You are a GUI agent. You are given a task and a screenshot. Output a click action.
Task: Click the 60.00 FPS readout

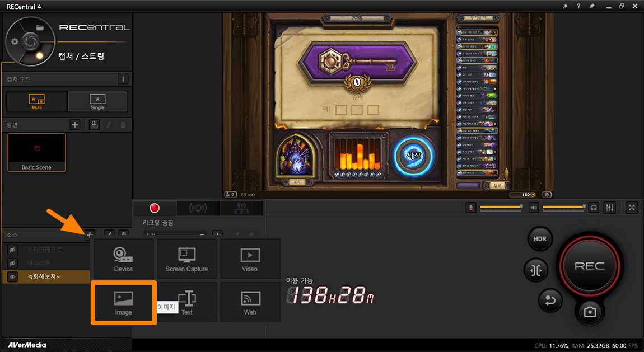coord(625,345)
